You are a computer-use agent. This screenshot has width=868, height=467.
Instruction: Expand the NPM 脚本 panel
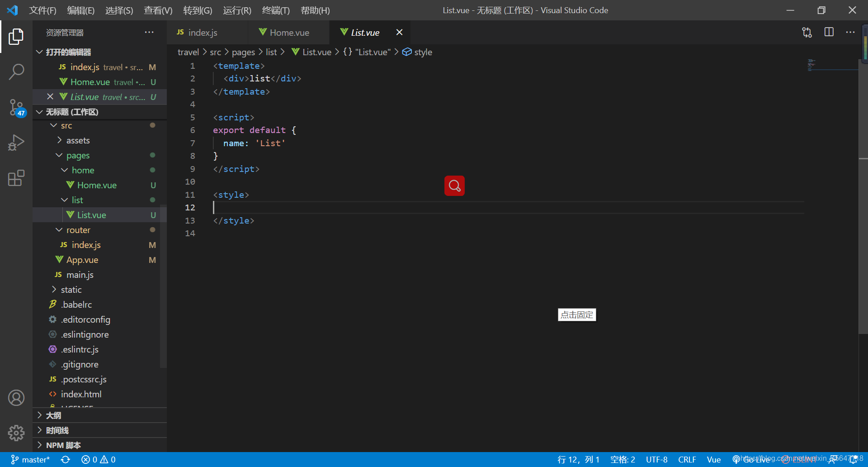(x=99, y=445)
